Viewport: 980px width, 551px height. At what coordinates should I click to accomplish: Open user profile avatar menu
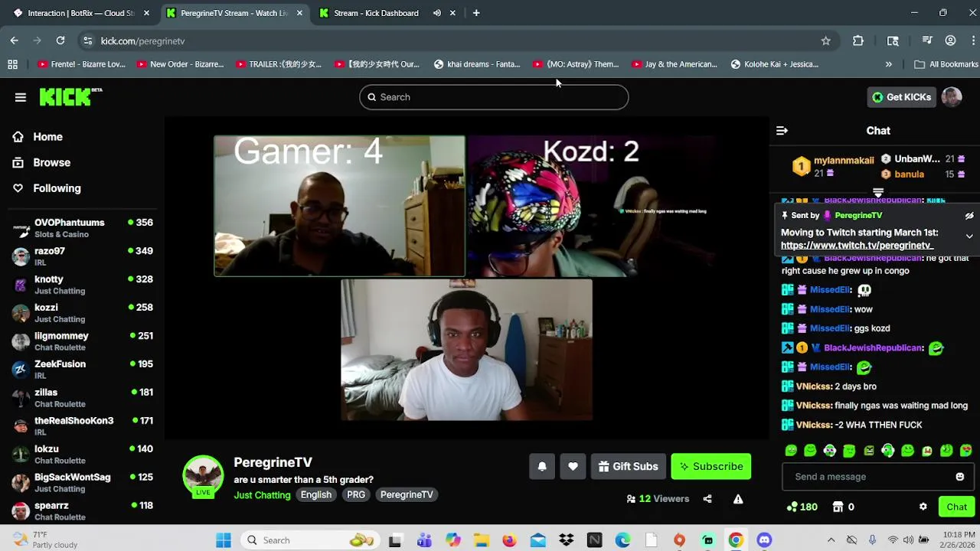[952, 97]
